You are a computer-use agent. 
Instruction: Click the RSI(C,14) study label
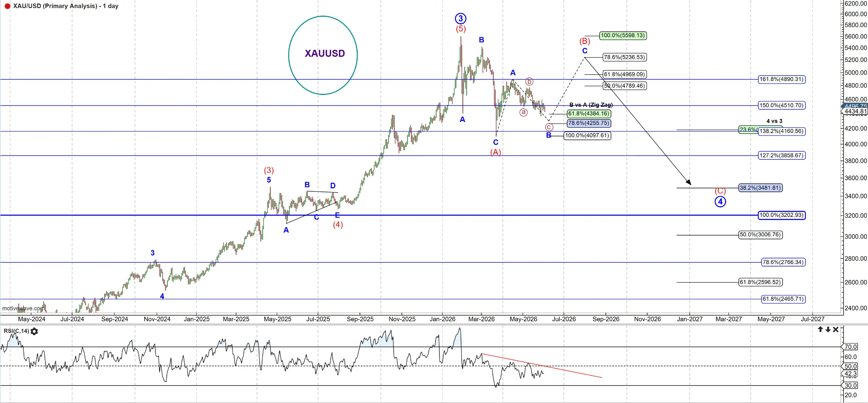click(x=16, y=331)
